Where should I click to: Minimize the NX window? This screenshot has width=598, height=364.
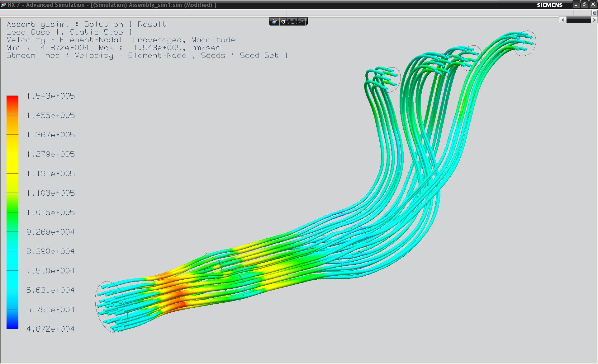[576, 4]
